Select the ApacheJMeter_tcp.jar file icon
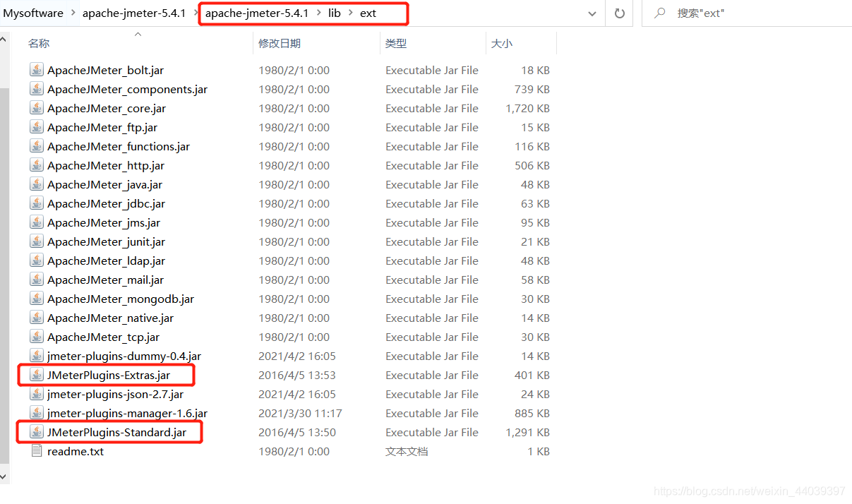 tap(37, 337)
